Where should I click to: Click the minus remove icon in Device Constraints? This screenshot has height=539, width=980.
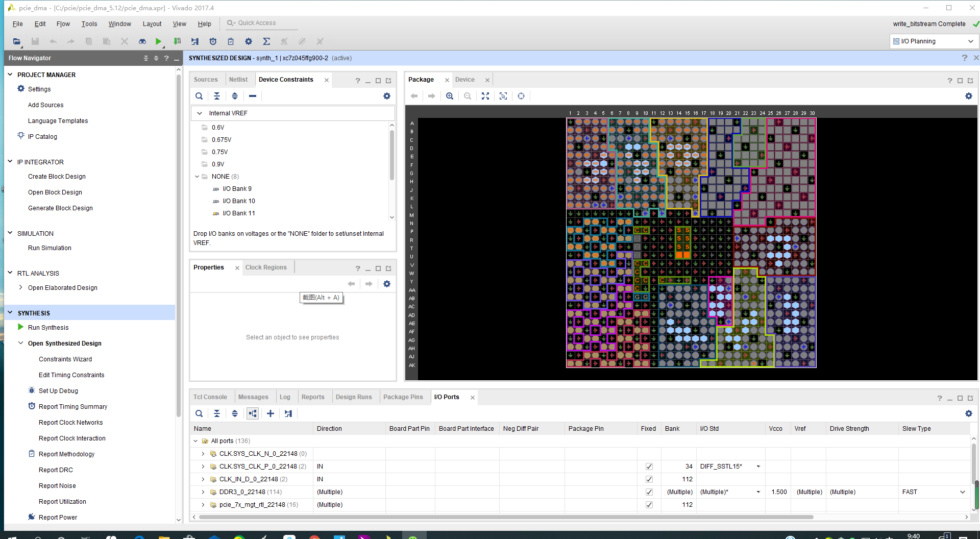253,96
